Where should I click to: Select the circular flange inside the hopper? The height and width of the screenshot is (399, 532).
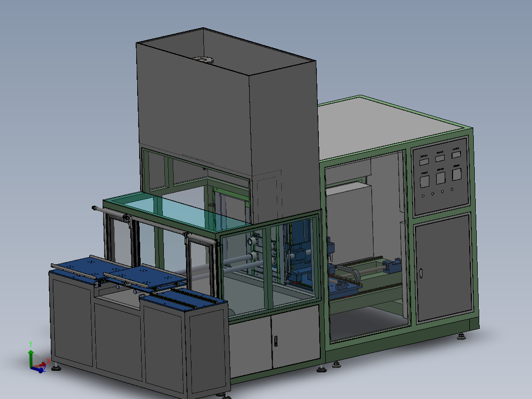click(203, 60)
